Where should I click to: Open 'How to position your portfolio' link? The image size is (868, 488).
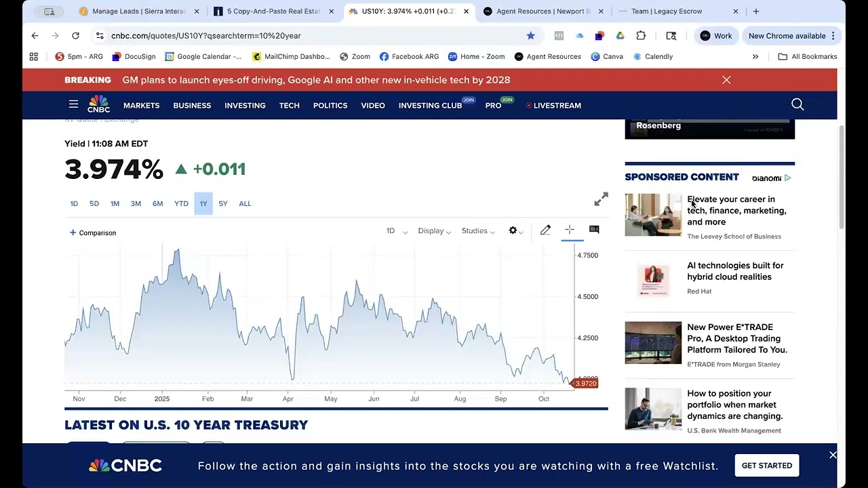734,405
